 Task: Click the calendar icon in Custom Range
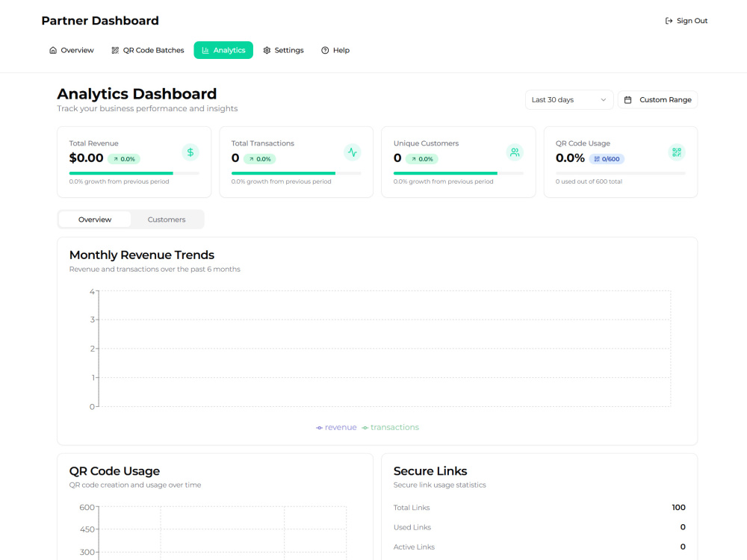point(628,100)
